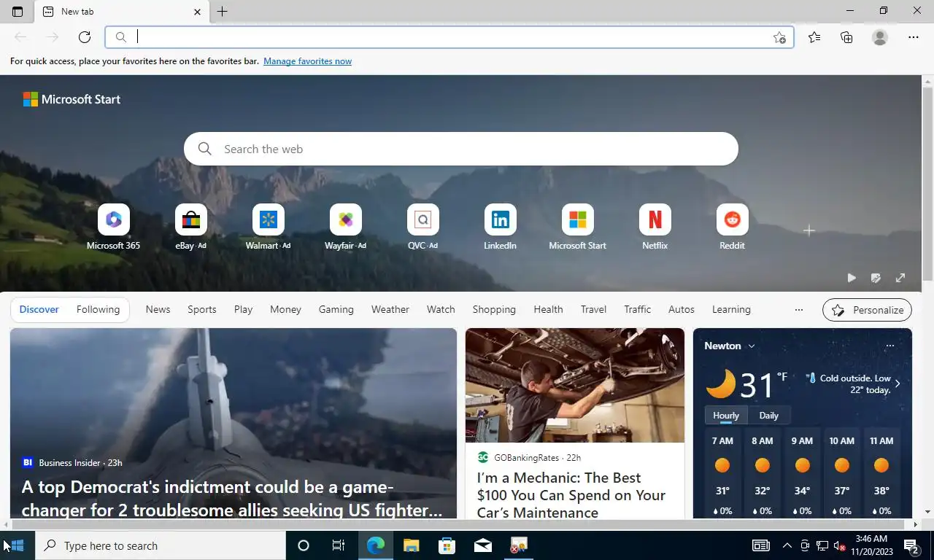Screen dimensions: 934x560
Task: Open File Explorer from the taskbar
Action: (x=412, y=545)
